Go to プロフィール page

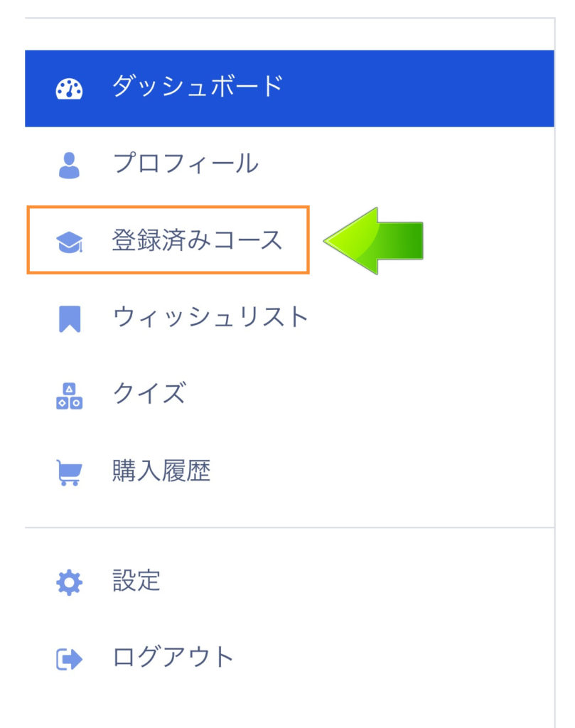[x=186, y=164]
